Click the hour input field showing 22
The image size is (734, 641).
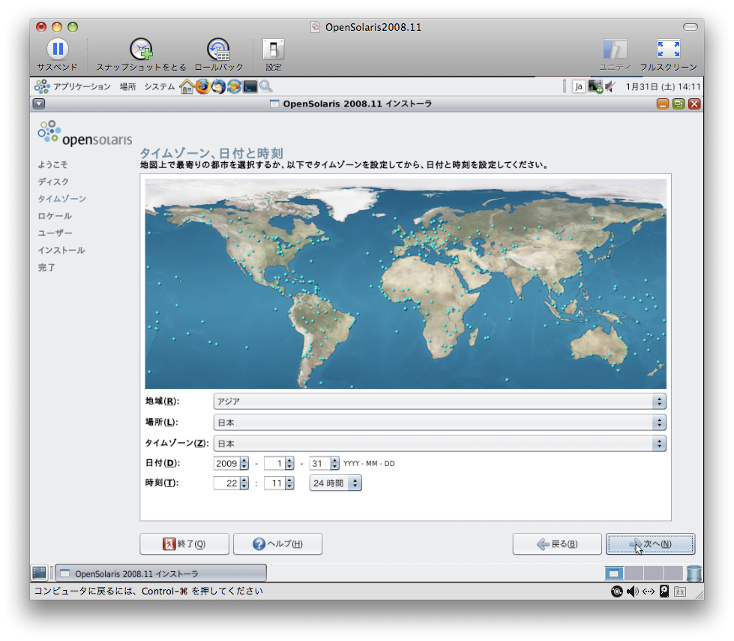tap(225, 483)
